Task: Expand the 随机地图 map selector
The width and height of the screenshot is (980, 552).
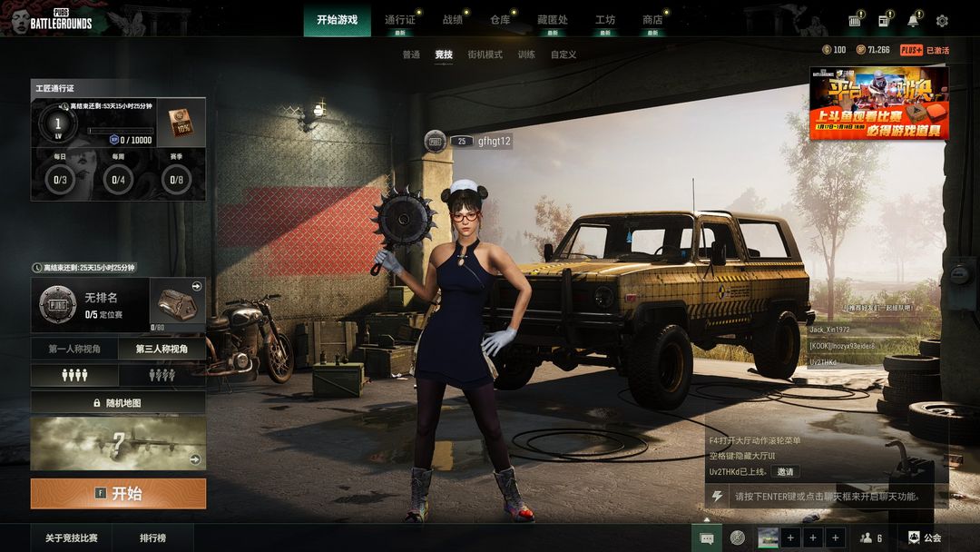Action: click(x=118, y=403)
